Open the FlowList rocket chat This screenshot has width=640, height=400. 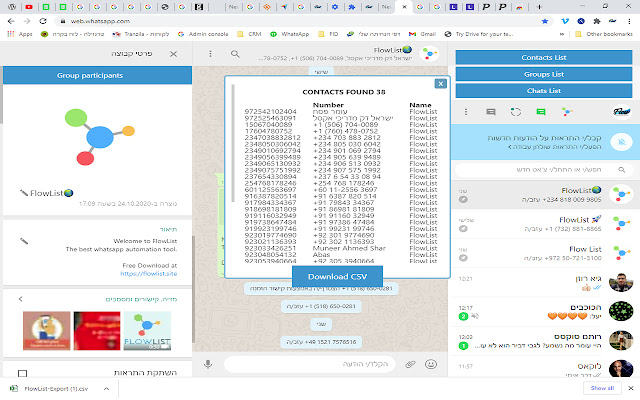(546, 224)
